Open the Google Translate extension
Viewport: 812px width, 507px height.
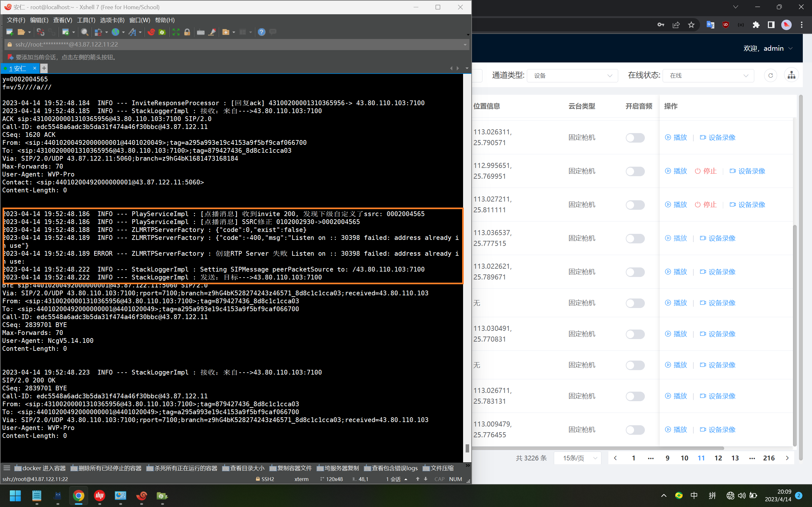(x=710, y=24)
